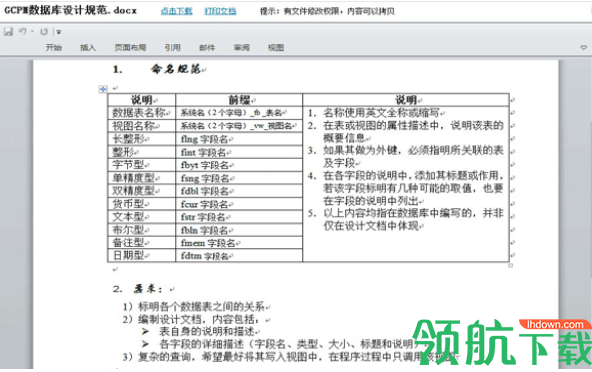The height and width of the screenshot is (372, 592).
Task: Click the 打印文档 link
Action: tap(220, 11)
